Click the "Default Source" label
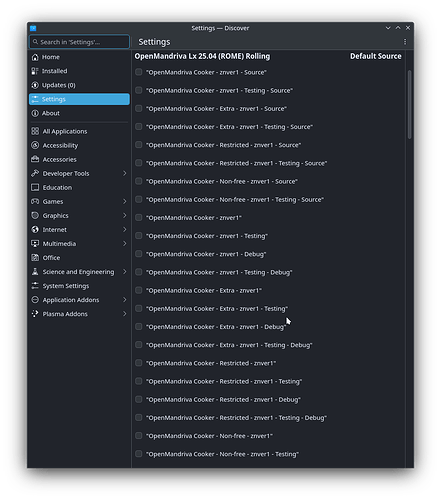The image size is (441, 500). pos(376,56)
